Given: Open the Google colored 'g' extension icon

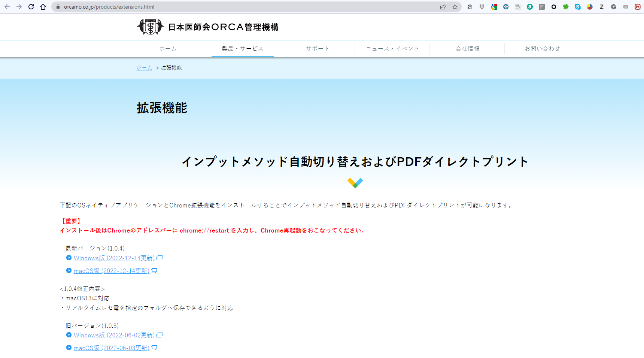Looking at the screenshot, I should click(494, 7).
